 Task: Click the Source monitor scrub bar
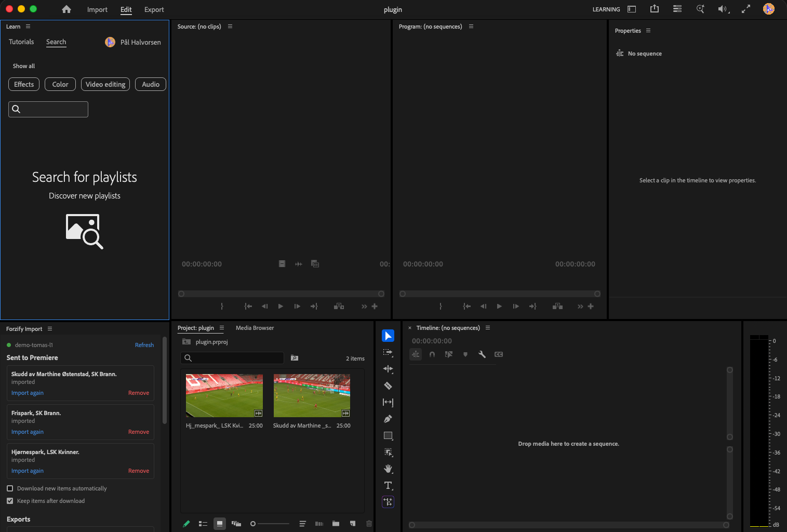(x=281, y=294)
